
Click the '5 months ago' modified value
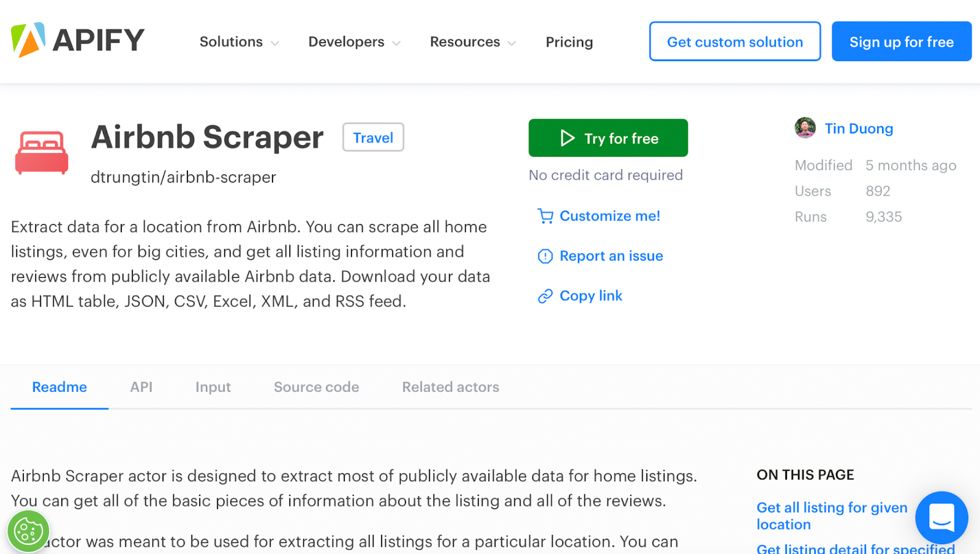(911, 165)
